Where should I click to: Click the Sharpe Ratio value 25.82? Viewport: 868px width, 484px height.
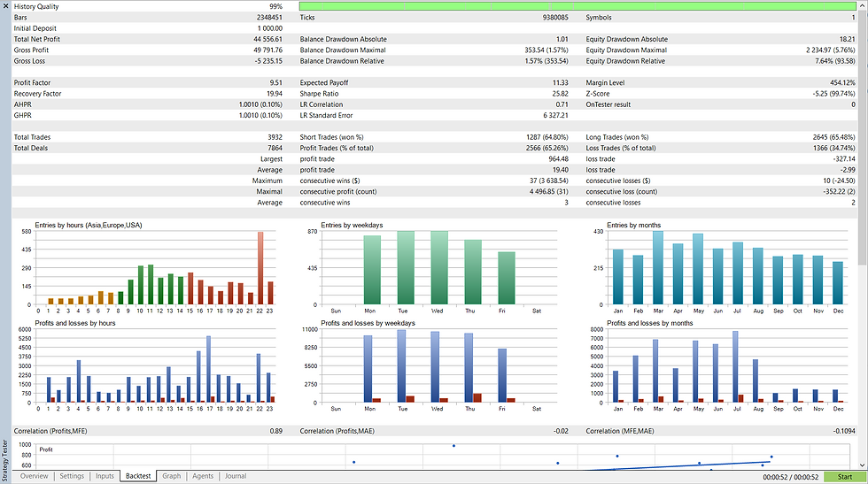560,94
